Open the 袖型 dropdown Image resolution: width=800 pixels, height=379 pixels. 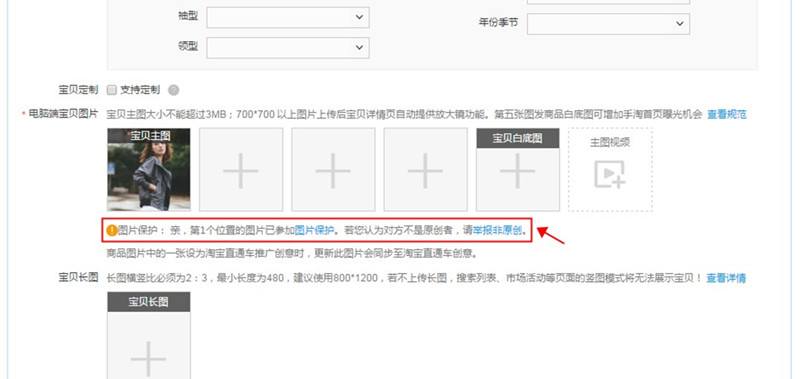coord(288,17)
